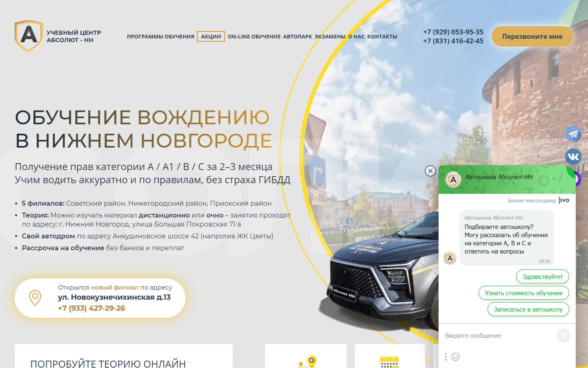Screen dimensions: 588x368
Task: Open the Telegram messenger icon
Action: click(x=573, y=134)
